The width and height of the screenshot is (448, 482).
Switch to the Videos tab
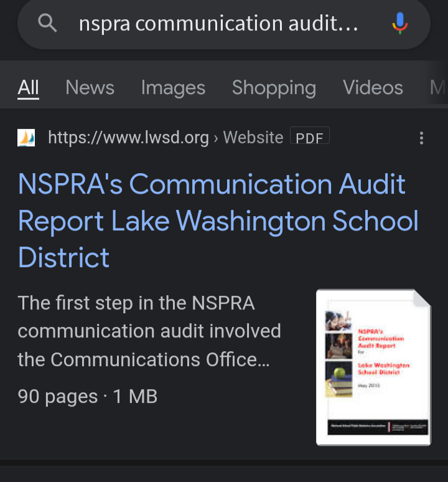(x=373, y=88)
